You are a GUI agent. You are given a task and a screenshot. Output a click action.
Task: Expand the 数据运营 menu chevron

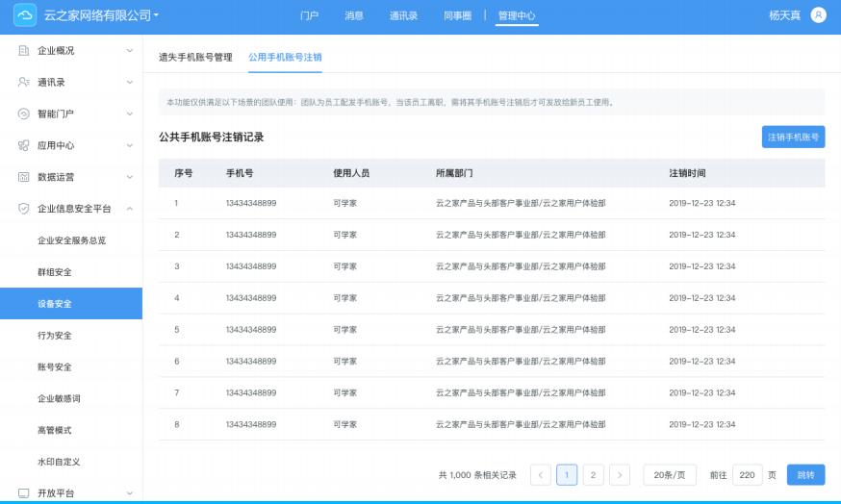coord(129,177)
